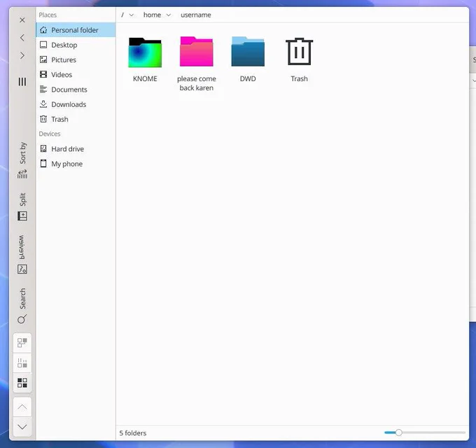Open the Search tool
Screen dimensions: 476x448
22,306
